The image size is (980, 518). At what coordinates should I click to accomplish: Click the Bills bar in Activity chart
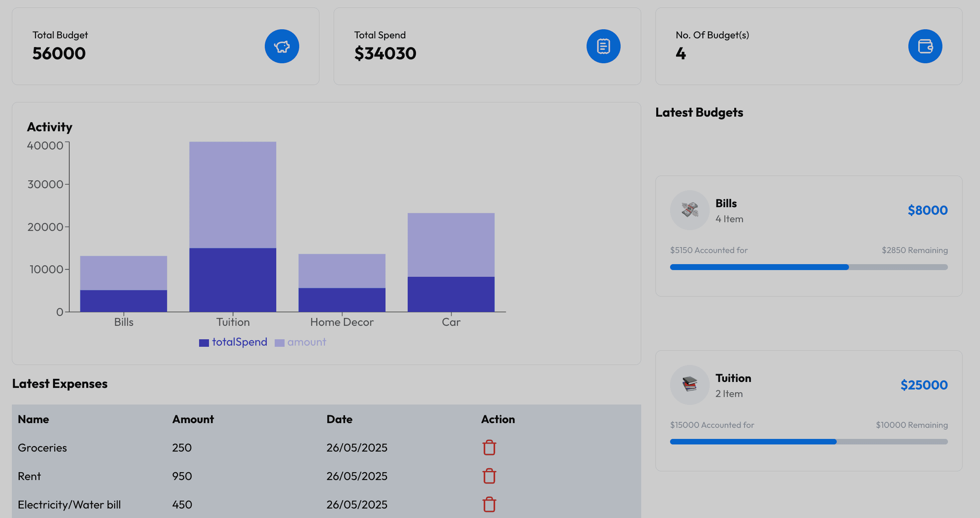123,284
